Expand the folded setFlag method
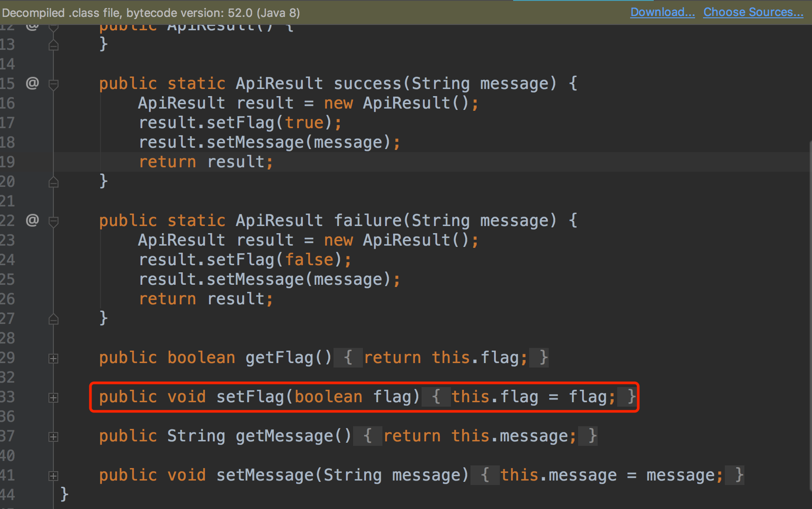Screen dimensions: 812x509 (x=53, y=397)
